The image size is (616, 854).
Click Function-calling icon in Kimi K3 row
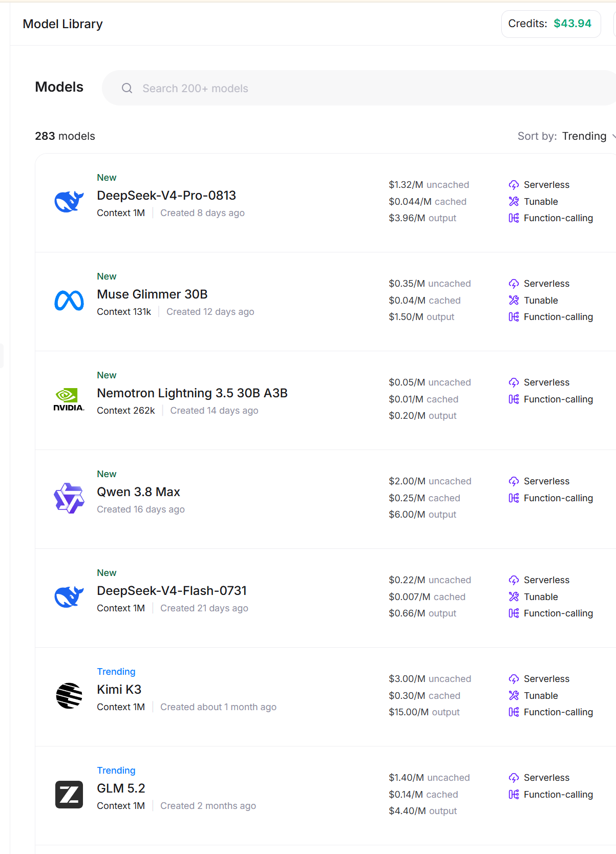[514, 712]
